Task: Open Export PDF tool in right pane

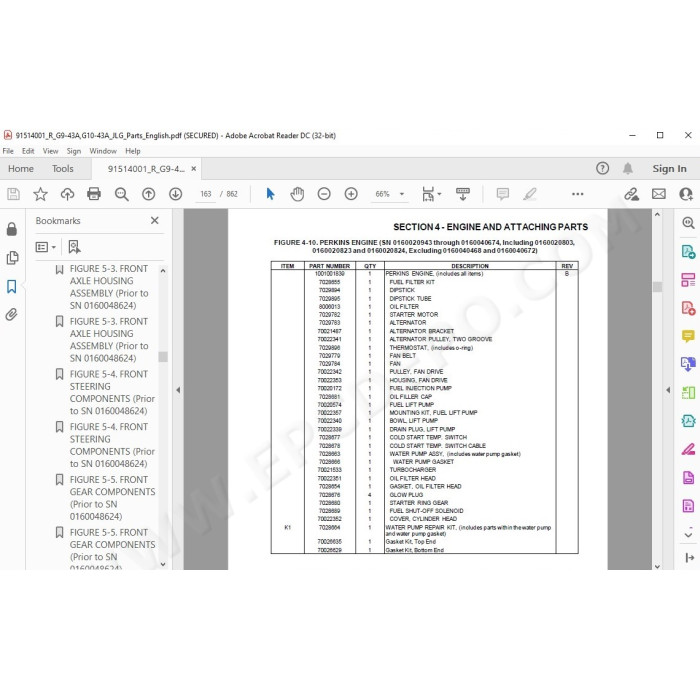Action: click(688, 251)
